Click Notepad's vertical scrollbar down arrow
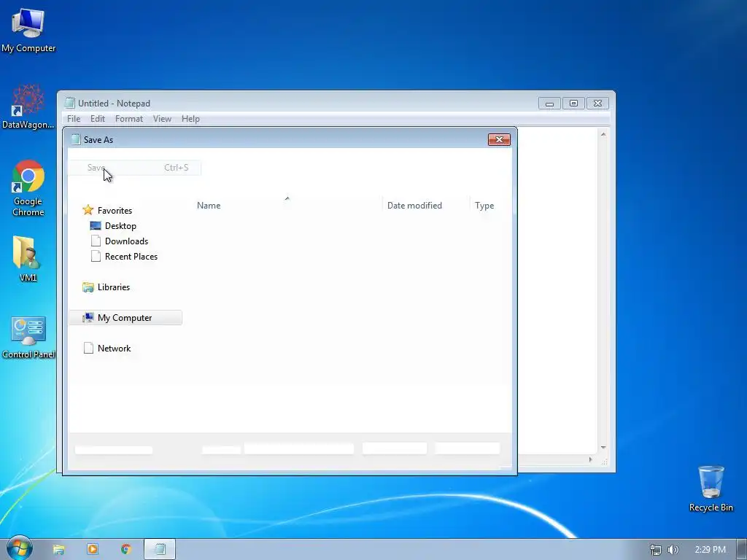The height and width of the screenshot is (560, 747). [x=603, y=447]
